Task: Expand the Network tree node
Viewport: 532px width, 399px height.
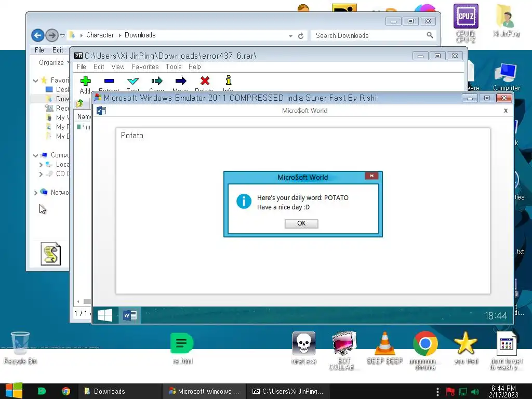Action: pyautogui.click(x=35, y=193)
